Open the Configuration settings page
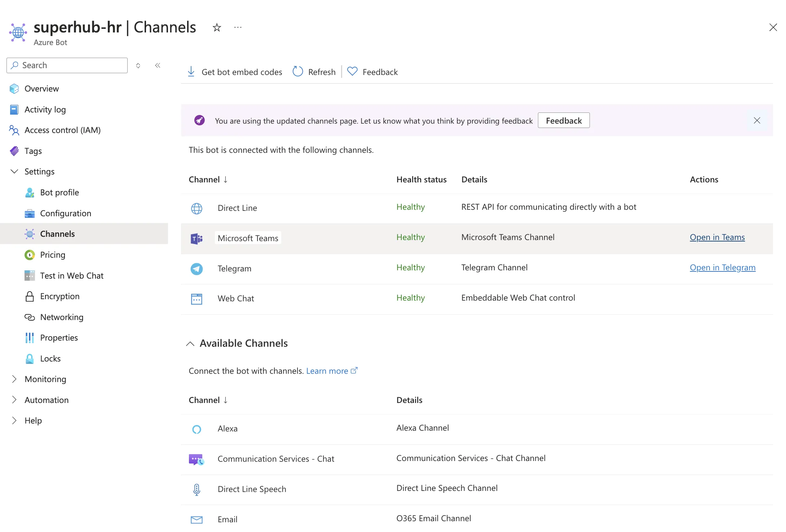 point(65,213)
